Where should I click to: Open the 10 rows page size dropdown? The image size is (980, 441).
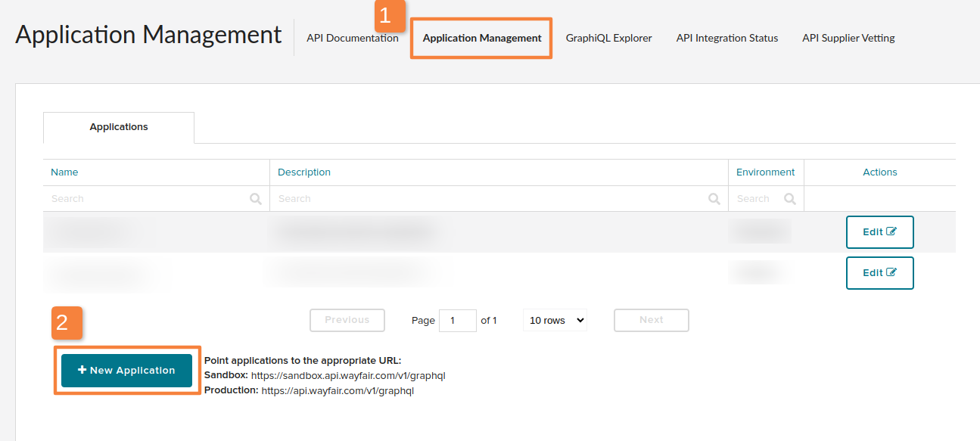[555, 320]
